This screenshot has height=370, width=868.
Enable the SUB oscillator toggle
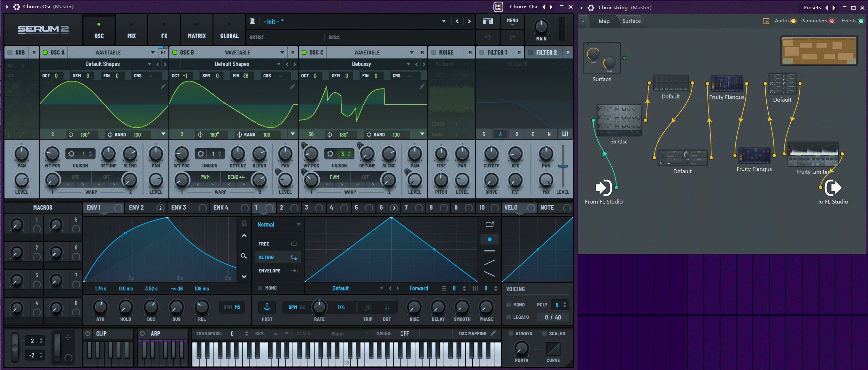[10, 53]
